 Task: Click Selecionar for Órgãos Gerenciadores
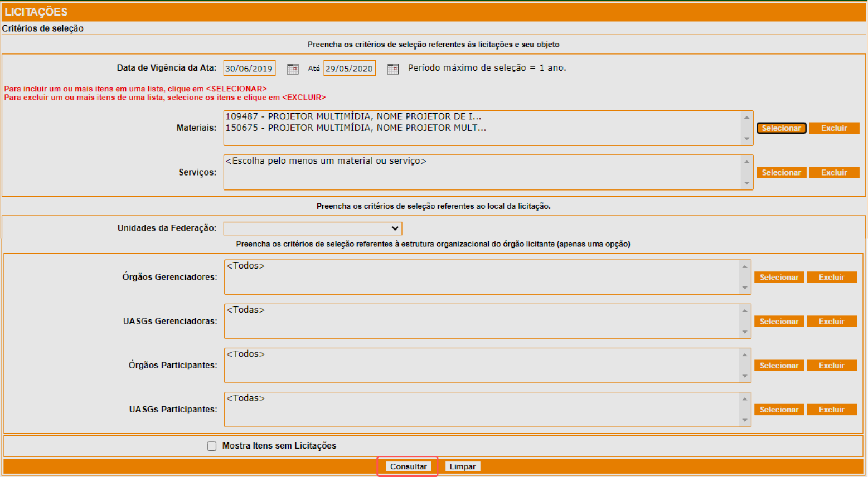pyautogui.click(x=779, y=278)
